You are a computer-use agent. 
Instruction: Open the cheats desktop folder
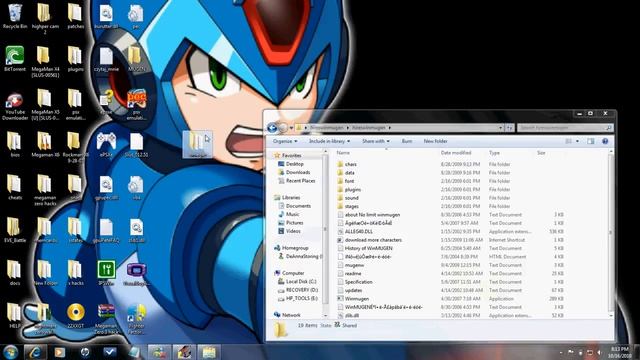(x=15, y=187)
